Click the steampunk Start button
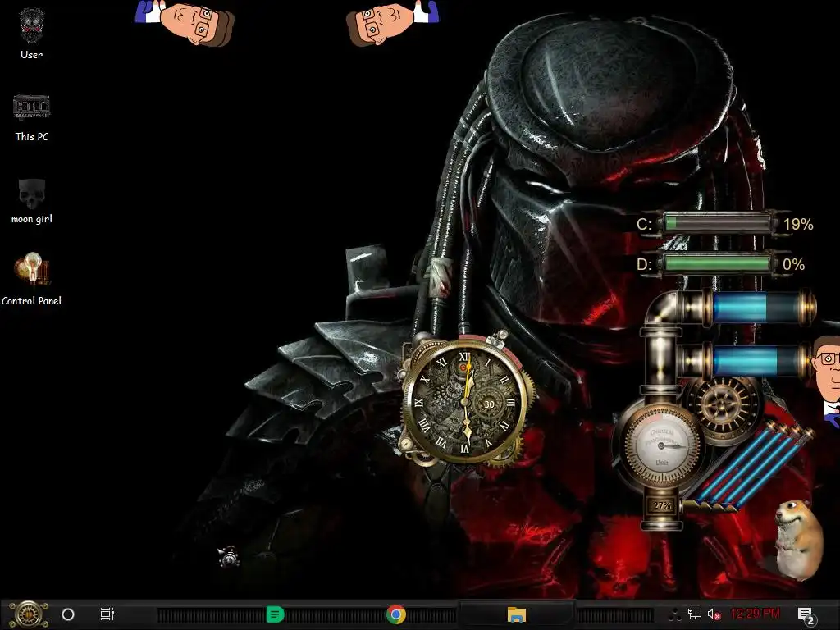Screen dimensions: 840x630 point(29,614)
